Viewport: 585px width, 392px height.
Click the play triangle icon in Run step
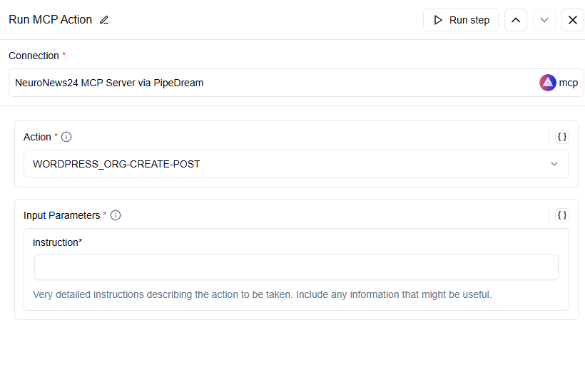pyautogui.click(x=438, y=20)
